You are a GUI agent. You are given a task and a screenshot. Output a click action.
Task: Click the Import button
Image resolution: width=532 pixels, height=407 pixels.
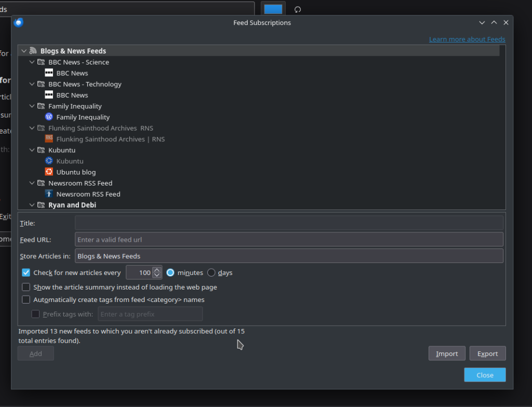pos(446,353)
